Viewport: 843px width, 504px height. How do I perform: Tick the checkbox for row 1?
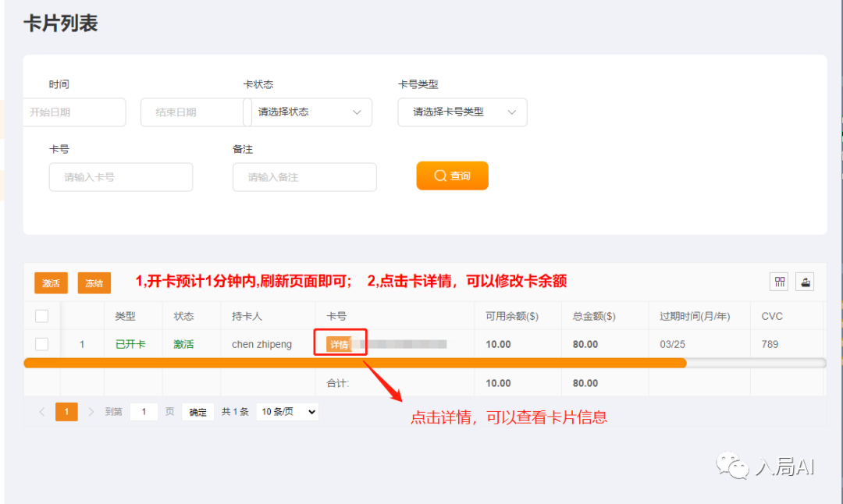point(42,344)
